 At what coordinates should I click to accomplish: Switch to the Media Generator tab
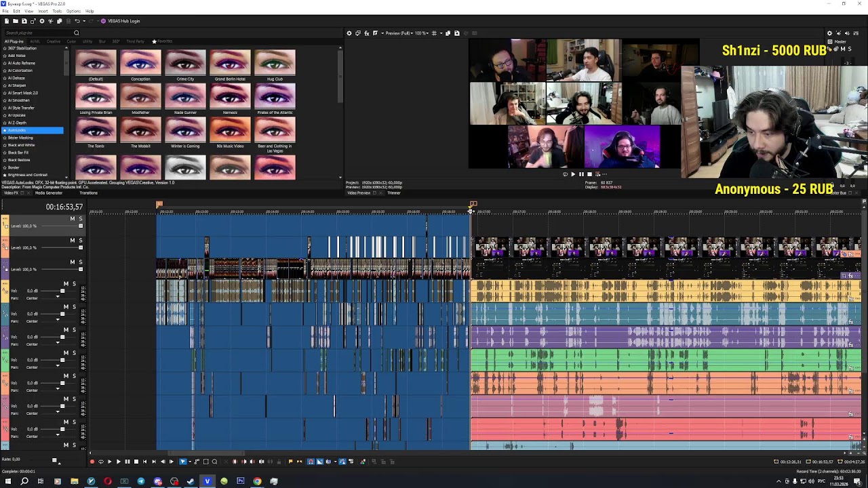point(48,193)
